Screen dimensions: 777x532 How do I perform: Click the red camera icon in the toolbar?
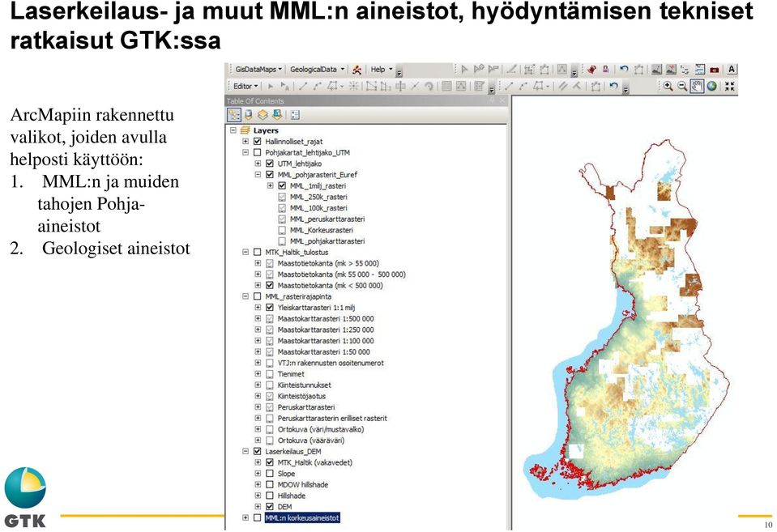tap(714, 70)
